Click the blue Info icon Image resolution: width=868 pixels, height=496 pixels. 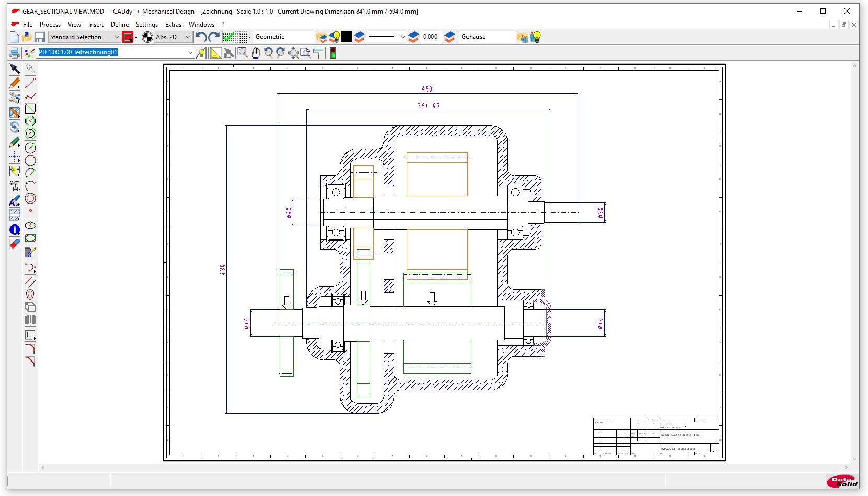15,230
